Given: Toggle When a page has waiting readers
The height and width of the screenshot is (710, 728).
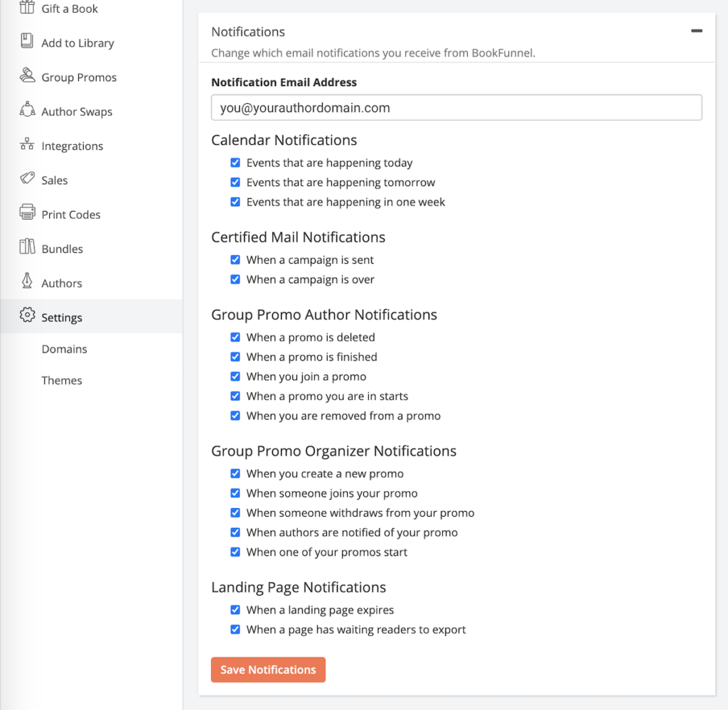Looking at the screenshot, I should click(235, 629).
